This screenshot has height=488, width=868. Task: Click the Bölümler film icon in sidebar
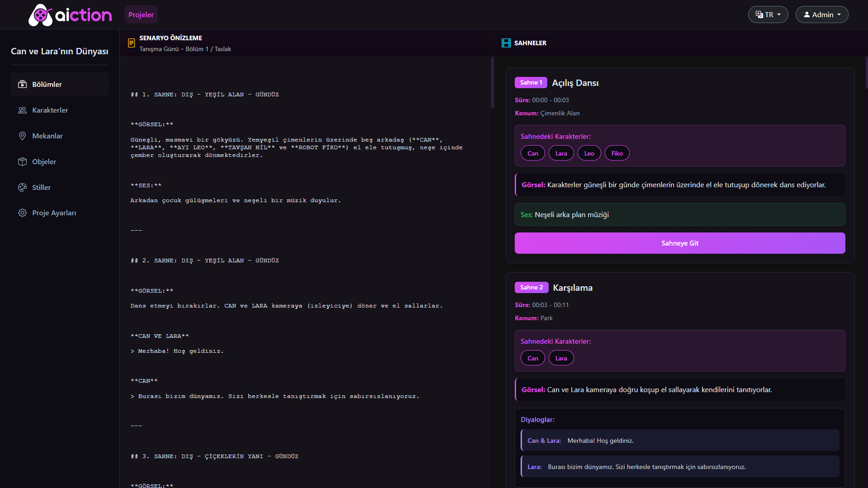click(22, 85)
